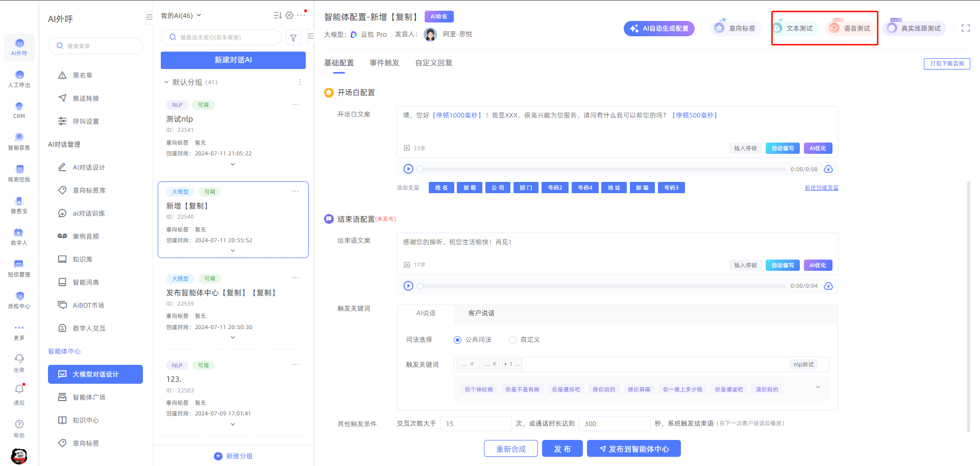Collapse the 默认分组 group
This screenshot has height=466, width=980.
(x=166, y=82)
